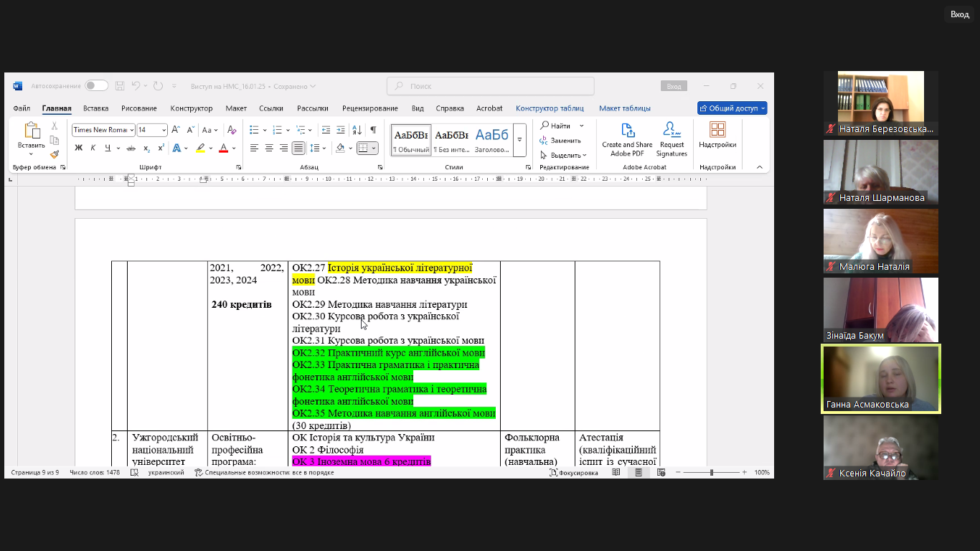This screenshot has width=980, height=551.
Task: Open the Выделить select dropdown
Action: pyautogui.click(x=564, y=155)
